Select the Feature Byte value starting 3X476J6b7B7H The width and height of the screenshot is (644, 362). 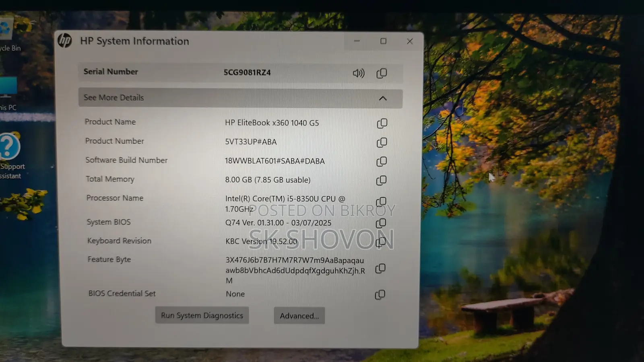click(x=295, y=270)
